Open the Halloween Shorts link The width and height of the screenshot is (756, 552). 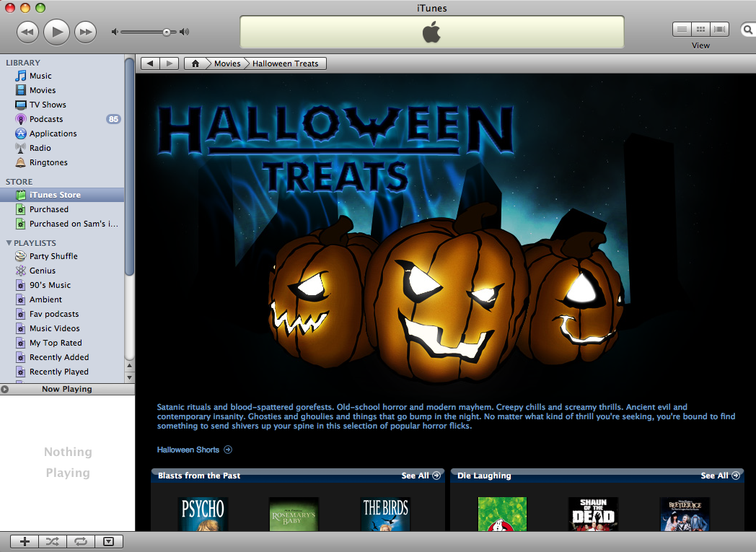point(188,450)
